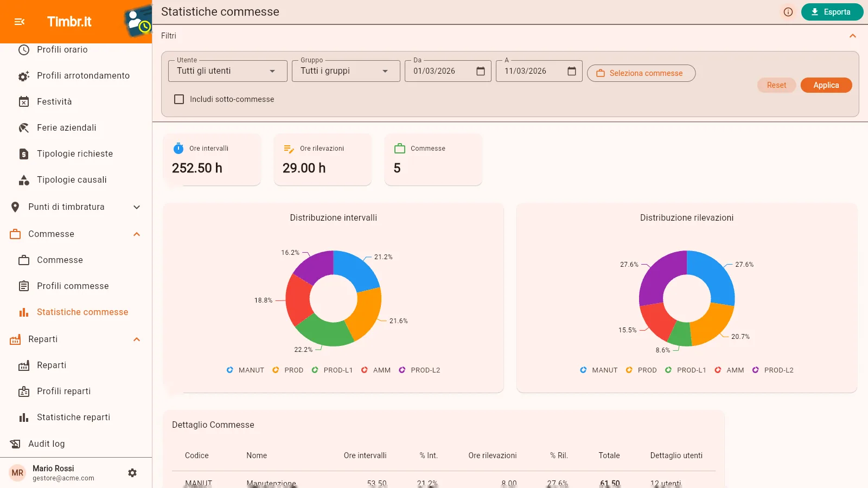868x488 pixels.
Task: Open the calendar picker for the A date
Action: (572, 71)
